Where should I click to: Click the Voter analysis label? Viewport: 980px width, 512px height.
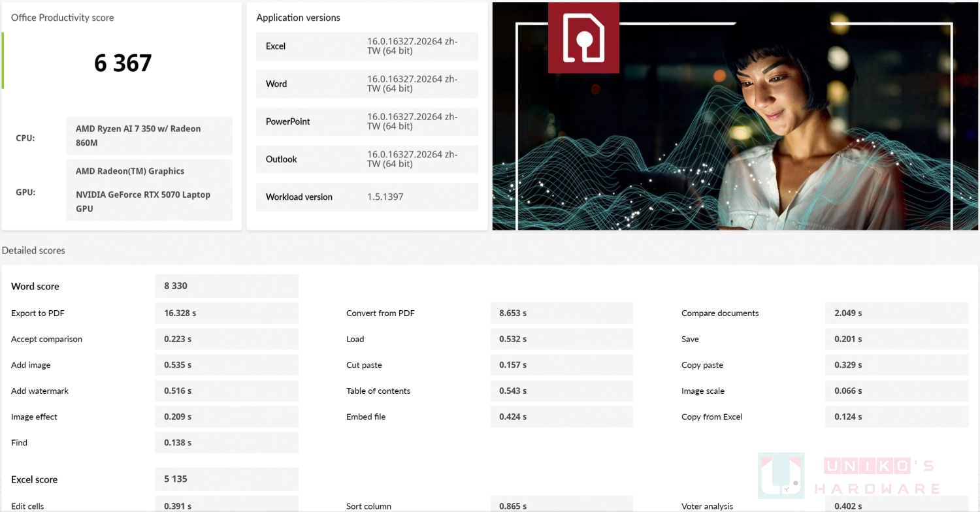tap(708, 506)
